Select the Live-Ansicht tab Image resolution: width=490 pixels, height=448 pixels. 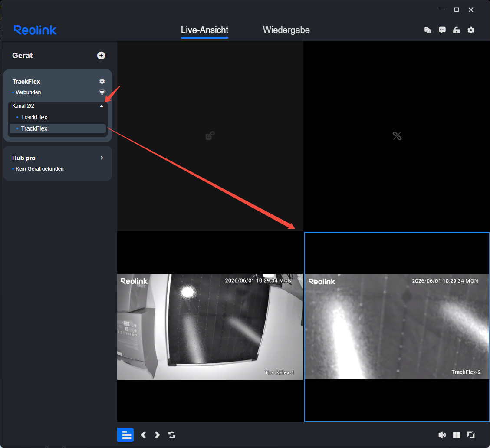point(205,30)
